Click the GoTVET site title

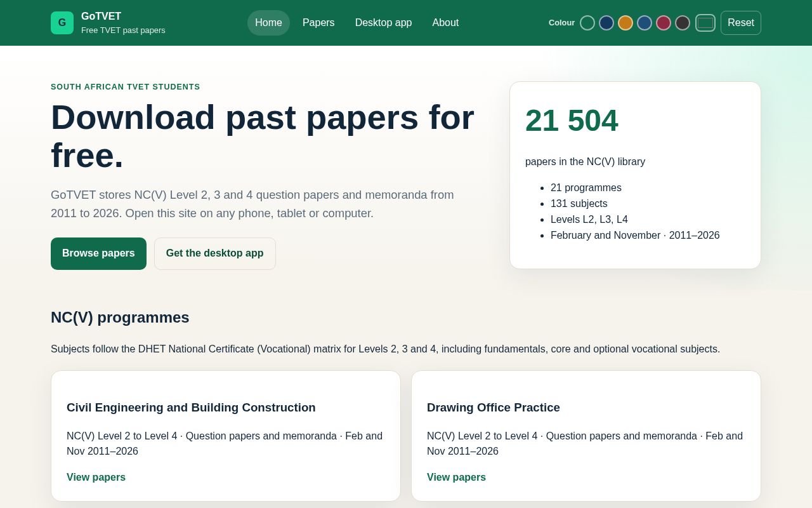[x=101, y=17]
